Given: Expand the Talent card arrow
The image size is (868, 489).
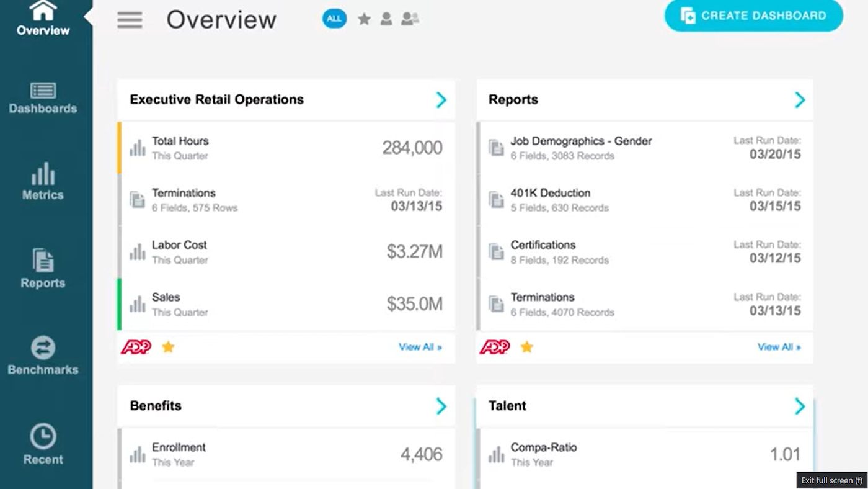Looking at the screenshot, I should (x=800, y=406).
